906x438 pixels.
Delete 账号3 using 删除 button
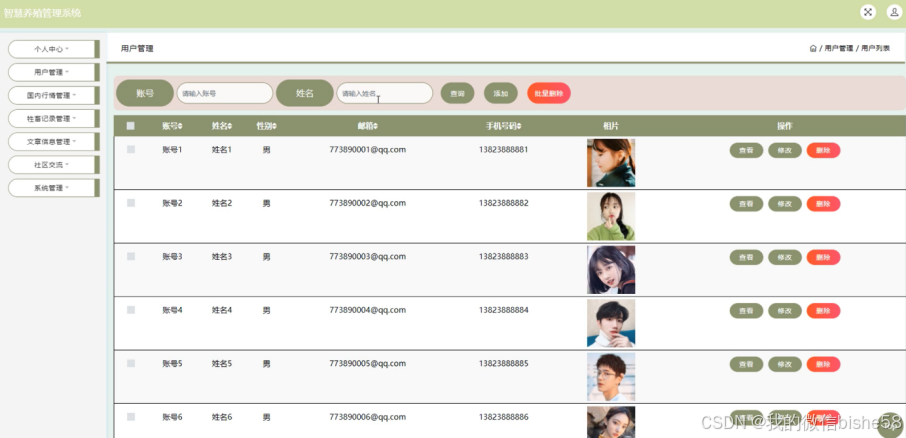point(823,257)
